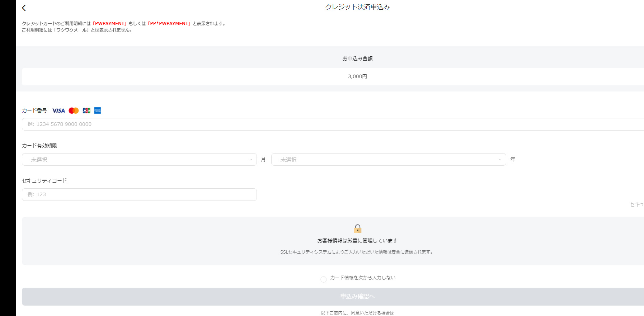Open the expiry year (年) dropdown
The width and height of the screenshot is (644, 316).
[x=388, y=160]
